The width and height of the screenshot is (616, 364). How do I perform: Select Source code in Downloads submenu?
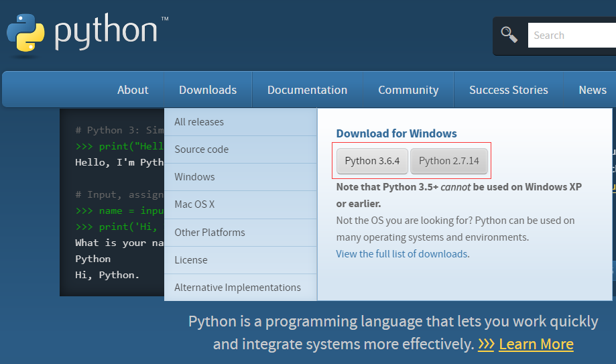(x=241, y=149)
